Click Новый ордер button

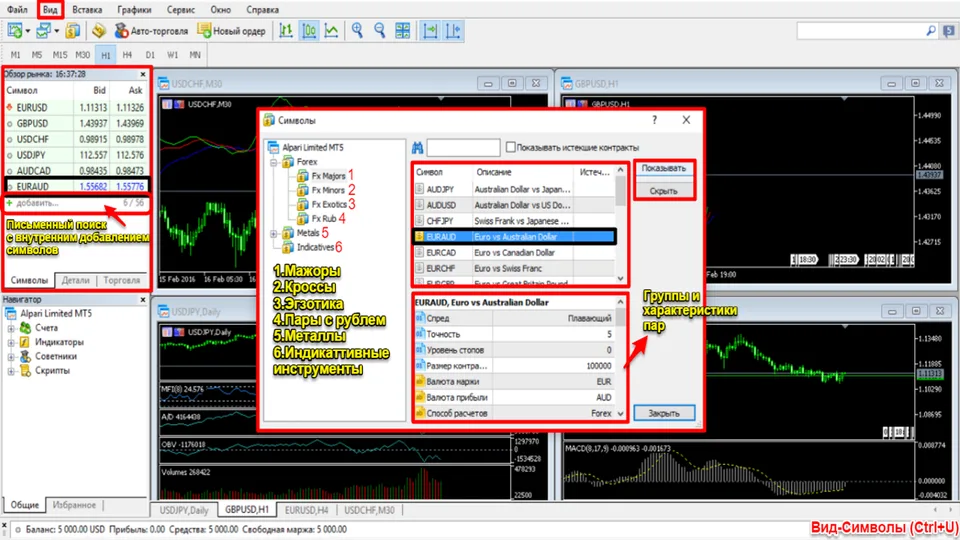[x=231, y=31]
